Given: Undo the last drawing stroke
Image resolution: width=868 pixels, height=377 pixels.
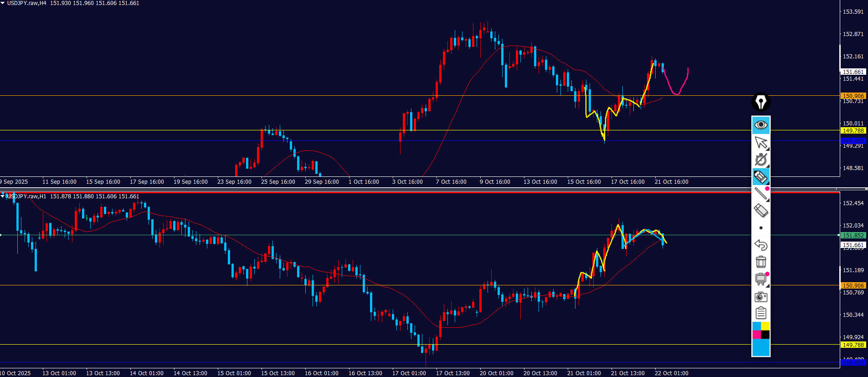Looking at the screenshot, I should click(x=760, y=245).
